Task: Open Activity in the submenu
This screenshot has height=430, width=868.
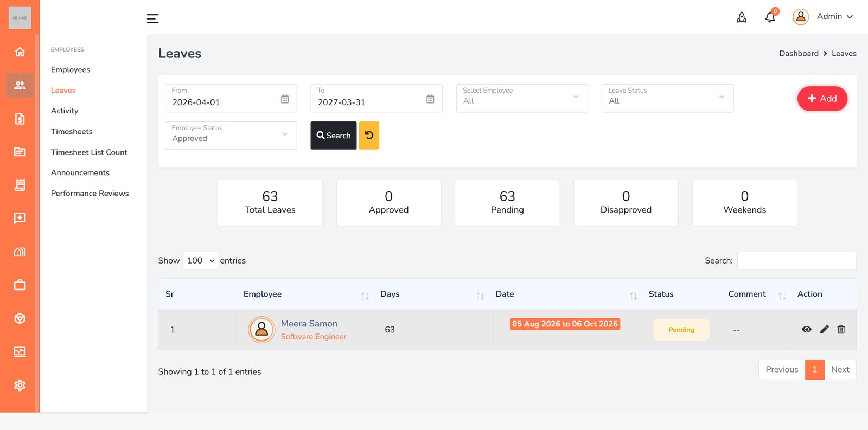Action: (65, 111)
